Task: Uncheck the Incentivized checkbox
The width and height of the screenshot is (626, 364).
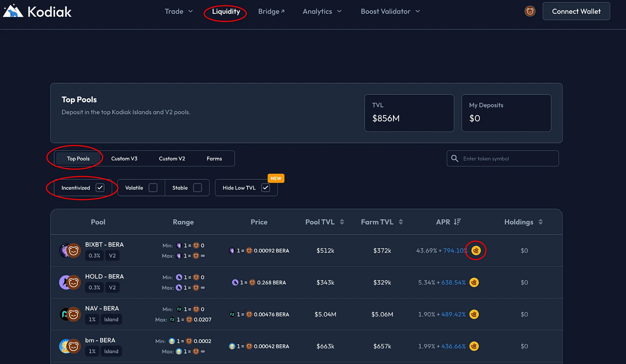Action: tap(100, 188)
